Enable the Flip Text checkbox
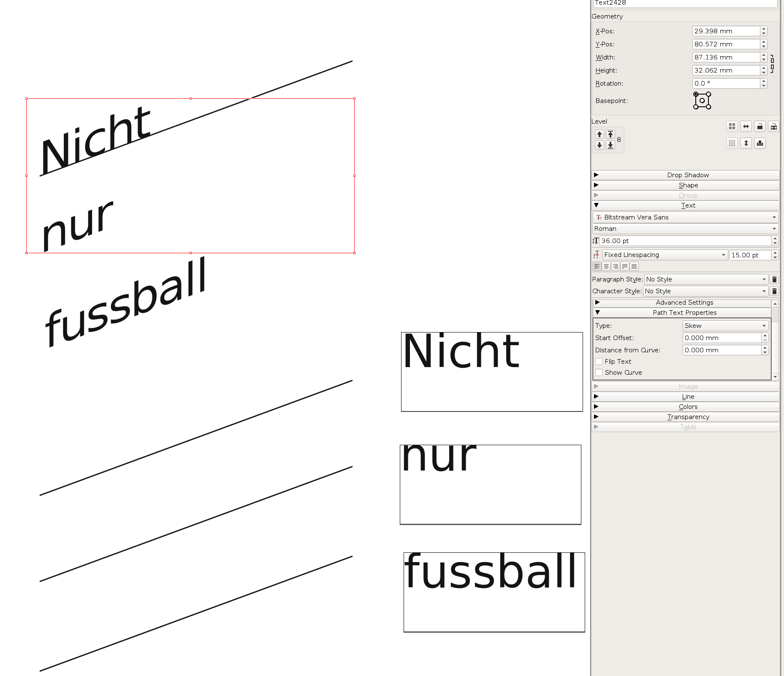 [x=599, y=362]
